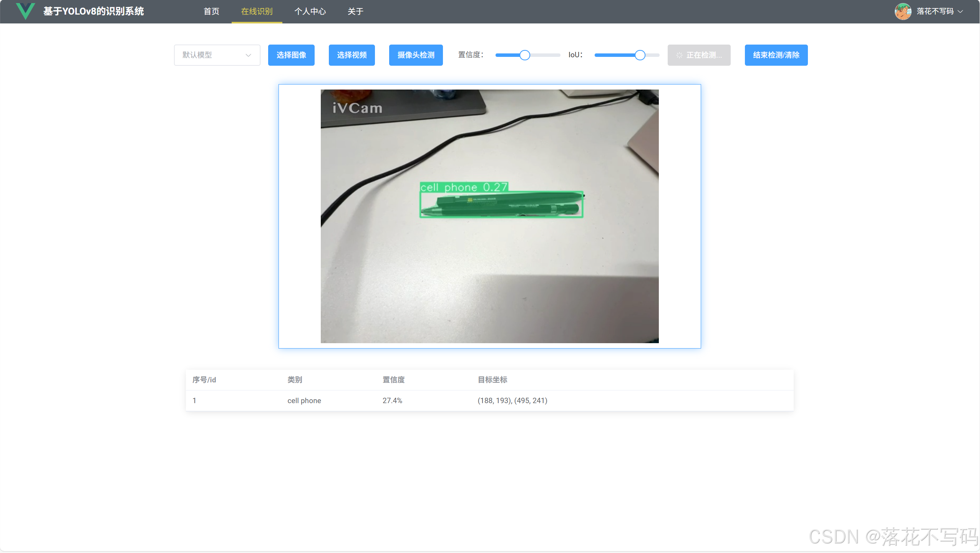
Task: Open the 个人中心 menu item
Action: tap(310, 12)
